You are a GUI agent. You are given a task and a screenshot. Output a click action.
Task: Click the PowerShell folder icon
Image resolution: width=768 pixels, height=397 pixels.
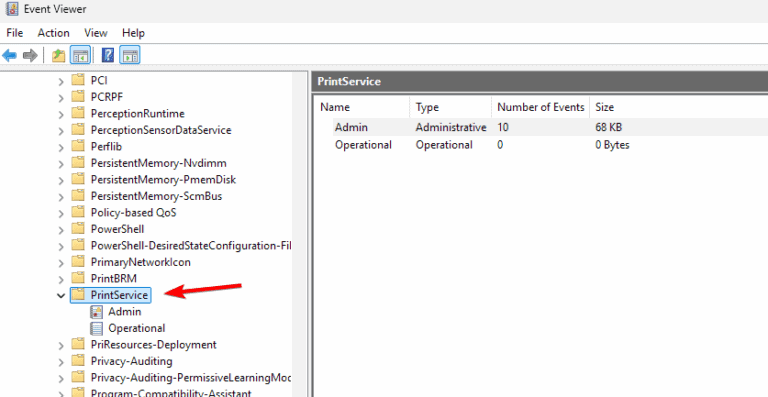click(78, 229)
